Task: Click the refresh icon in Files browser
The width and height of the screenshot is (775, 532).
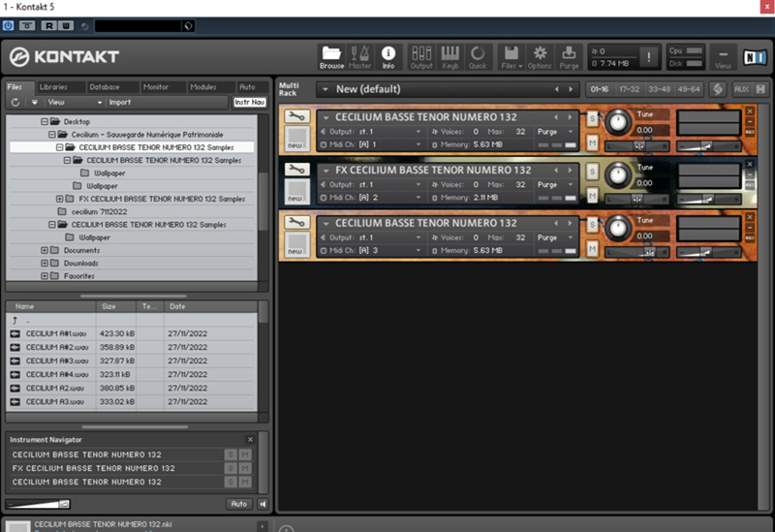Action: click(15, 103)
